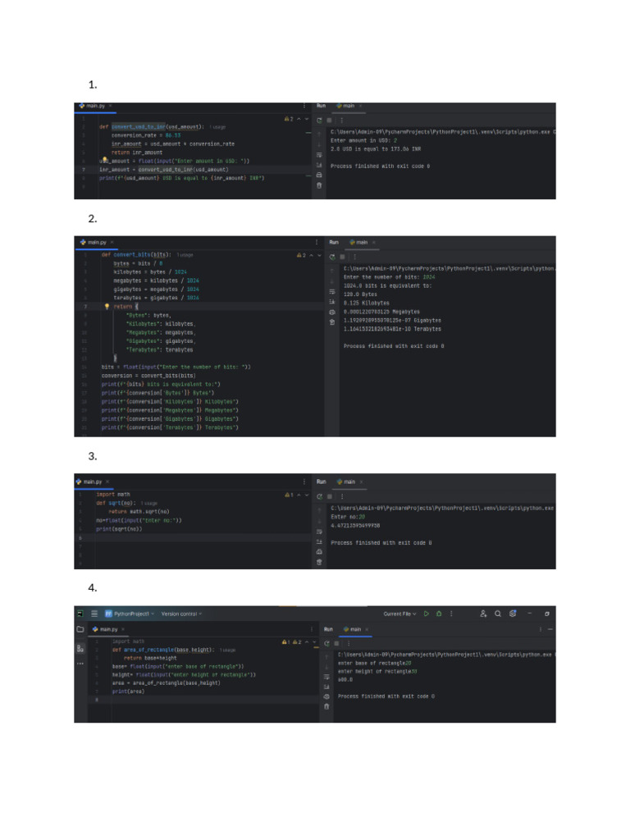The image size is (630, 840).
Task: Click 'Process finished with exit code 0' in screenshot 3
Action: pyautogui.click(x=381, y=543)
